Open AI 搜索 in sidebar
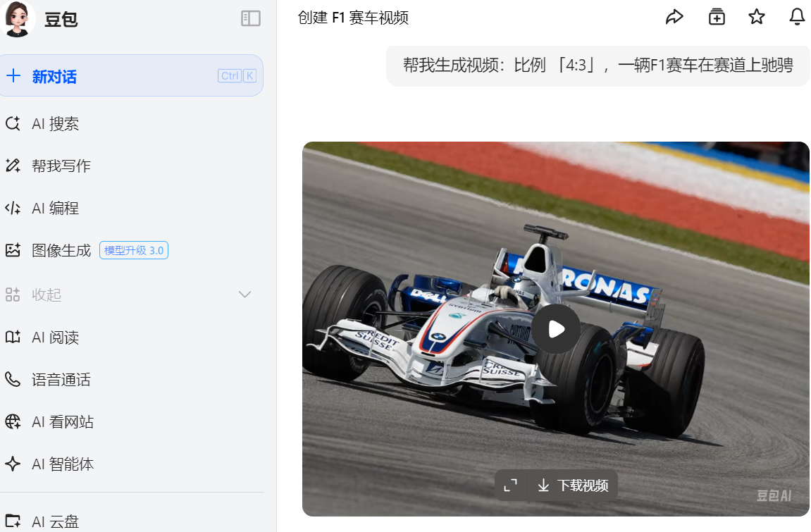Viewport: 811px width, 532px height. click(x=55, y=124)
